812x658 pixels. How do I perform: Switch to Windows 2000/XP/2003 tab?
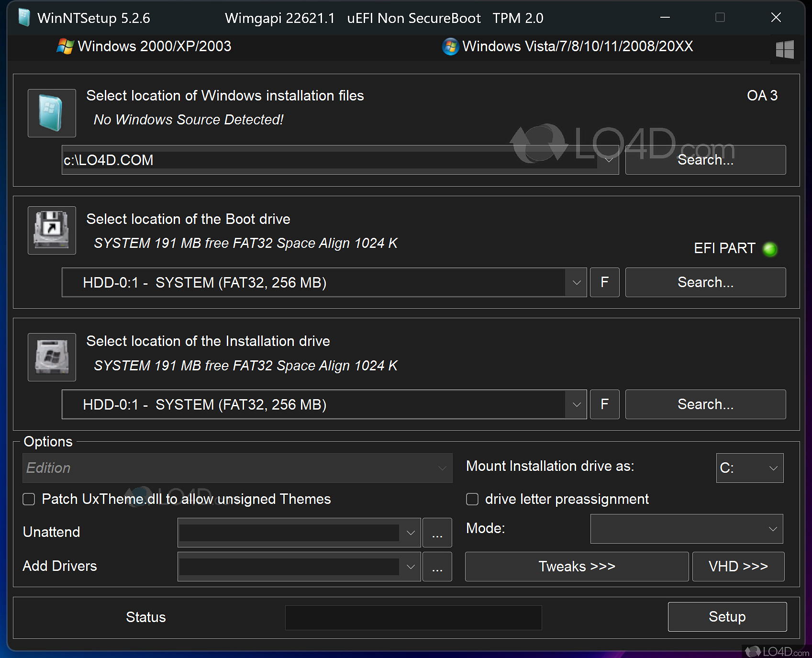click(144, 46)
